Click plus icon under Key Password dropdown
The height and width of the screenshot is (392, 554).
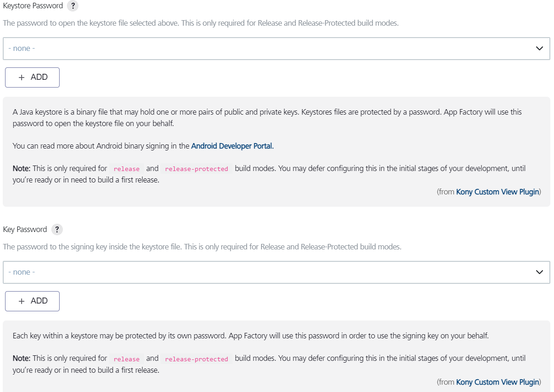(22, 301)
